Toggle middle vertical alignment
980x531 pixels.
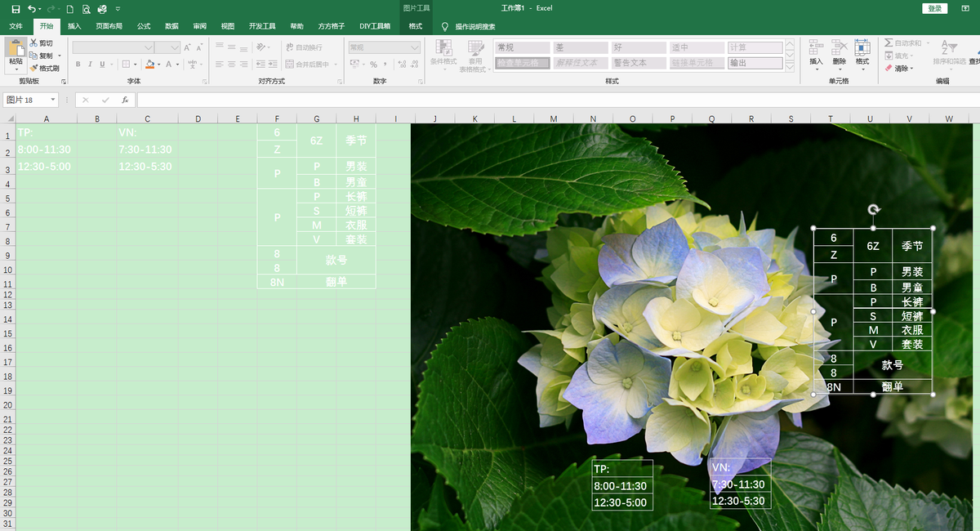click(232, 47)
